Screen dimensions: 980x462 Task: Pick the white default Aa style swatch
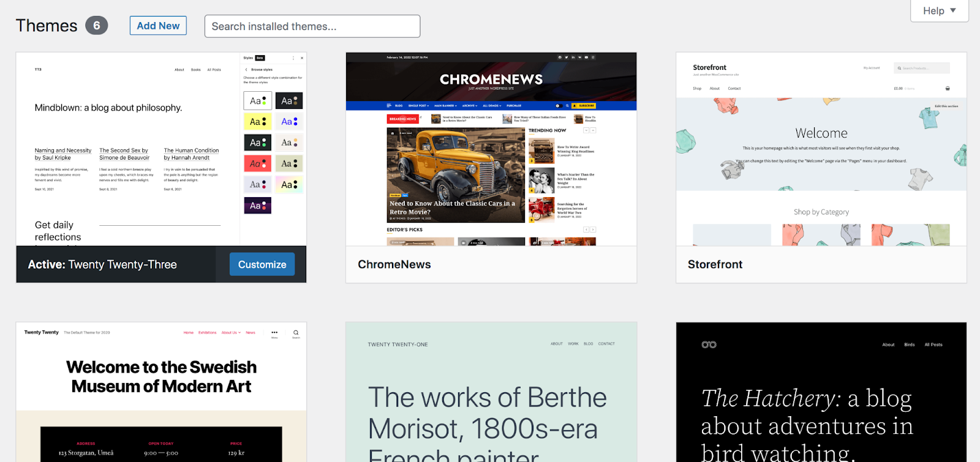click(258, 100)
